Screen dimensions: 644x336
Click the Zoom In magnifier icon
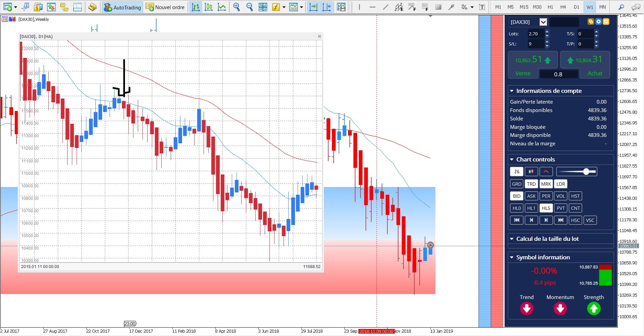237,7
